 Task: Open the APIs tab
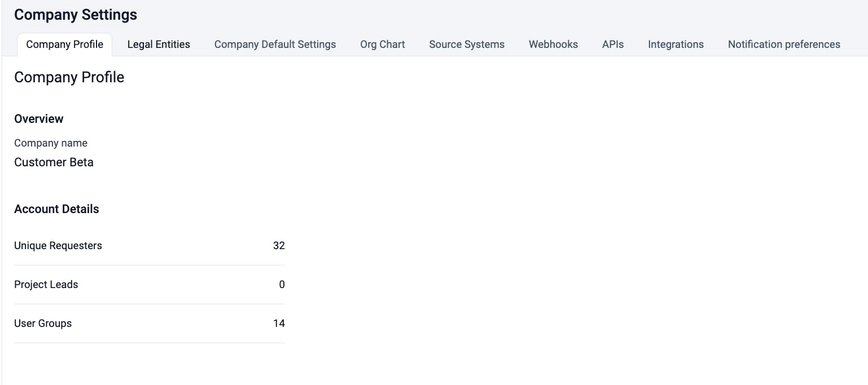point(612,45)
